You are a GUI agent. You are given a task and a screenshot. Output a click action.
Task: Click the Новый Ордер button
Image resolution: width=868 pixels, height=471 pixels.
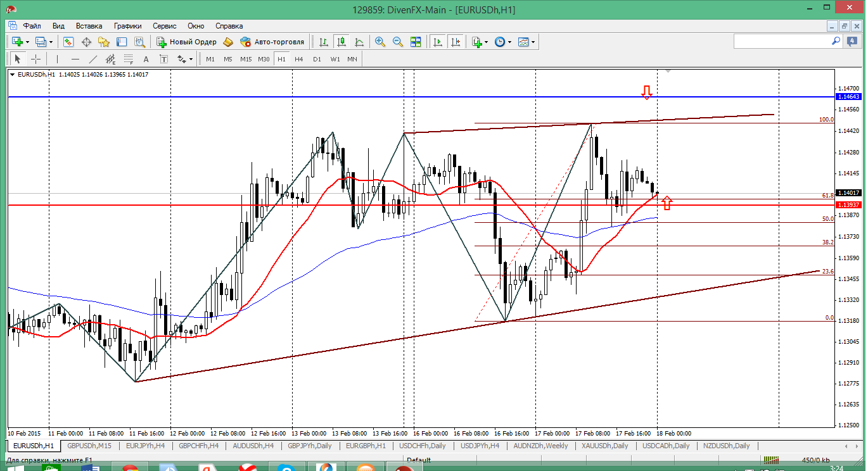pyautogui.click(x=186, y=42)
